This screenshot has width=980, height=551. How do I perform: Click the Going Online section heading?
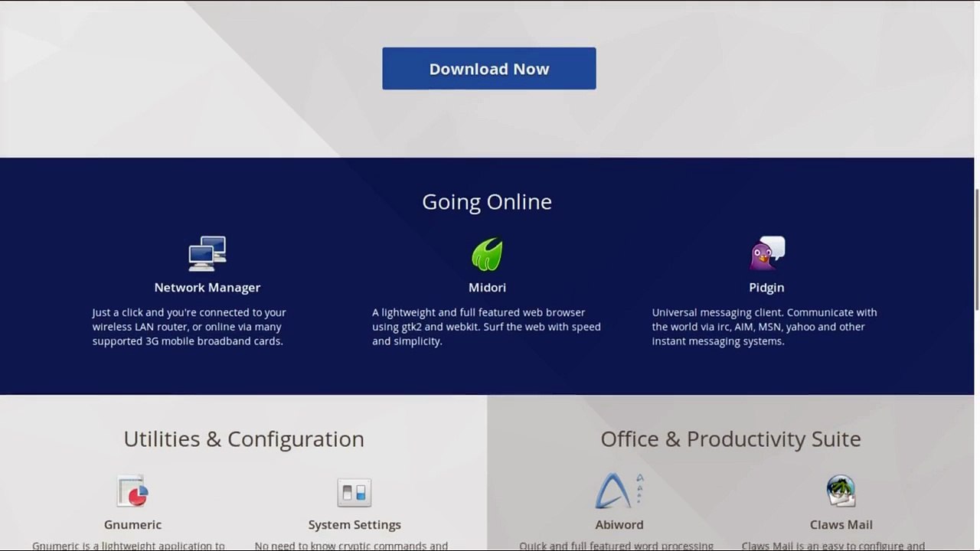487,202
